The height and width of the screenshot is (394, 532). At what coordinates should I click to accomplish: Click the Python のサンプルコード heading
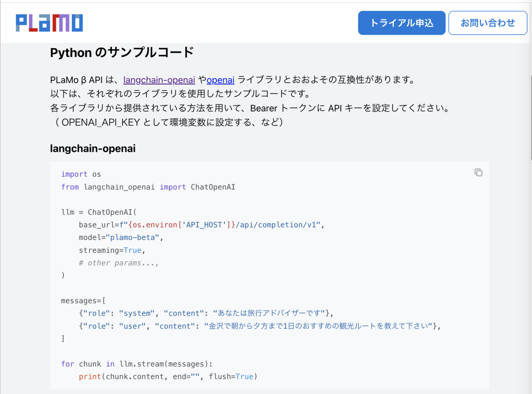pyautogui.click(x=122, y=52)
